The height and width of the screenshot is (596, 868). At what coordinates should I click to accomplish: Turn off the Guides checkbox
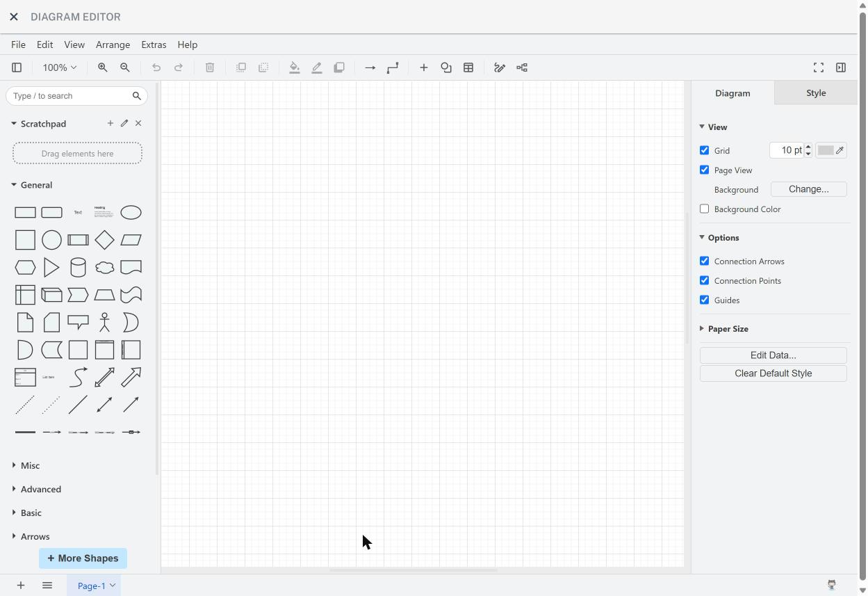[x=704, y=300]
